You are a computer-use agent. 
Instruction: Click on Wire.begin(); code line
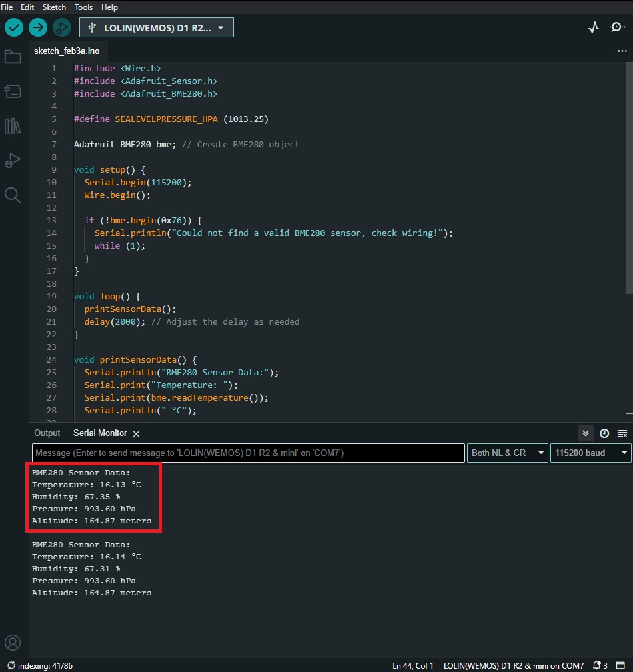pyautogui.click(x=117, y=195)
